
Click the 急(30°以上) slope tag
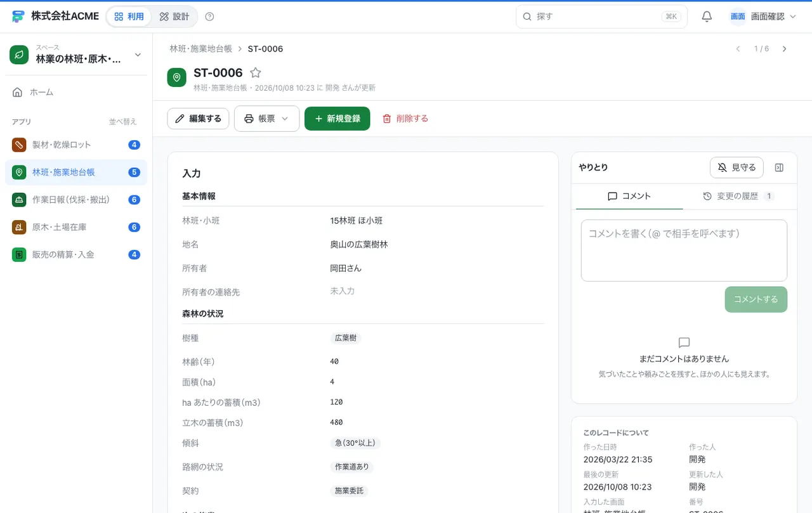point(355,443)
